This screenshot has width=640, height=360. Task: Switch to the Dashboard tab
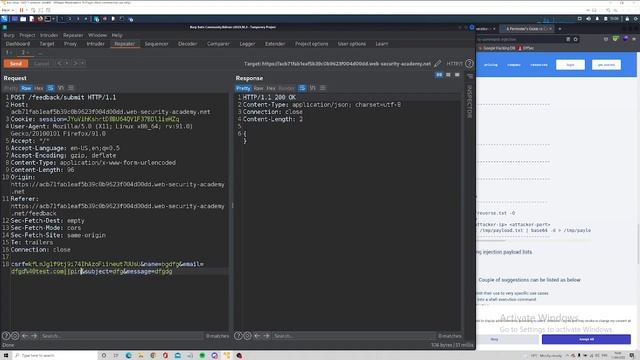pyautogui.click(x=18, y=44)
